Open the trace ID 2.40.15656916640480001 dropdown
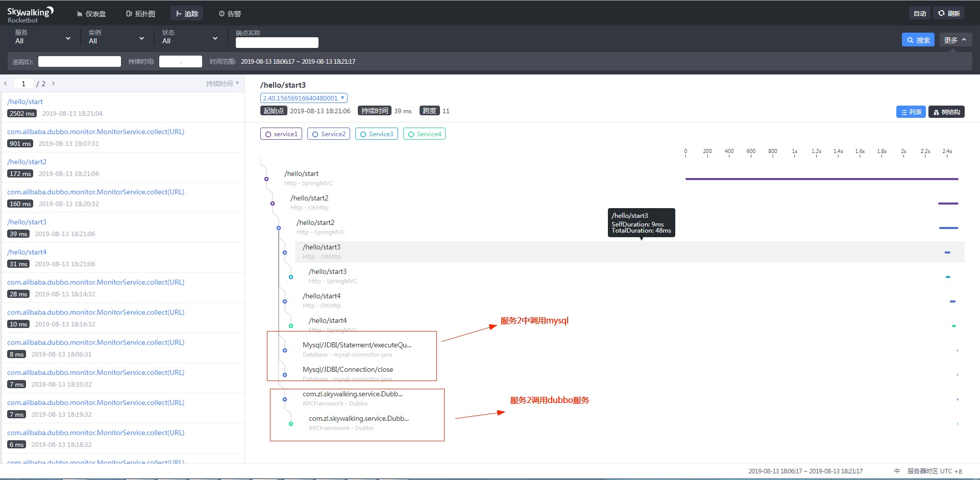The height and width of the screenshot is (480, 980). point(304,98)
